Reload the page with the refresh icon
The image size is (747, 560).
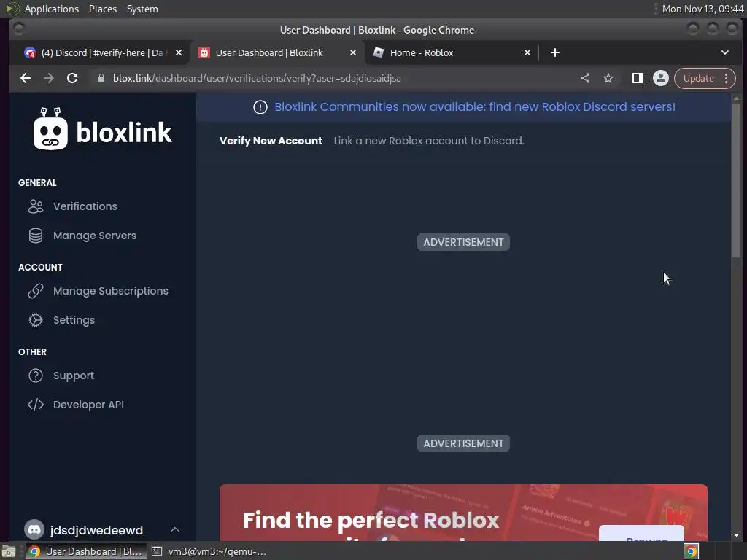72,78
